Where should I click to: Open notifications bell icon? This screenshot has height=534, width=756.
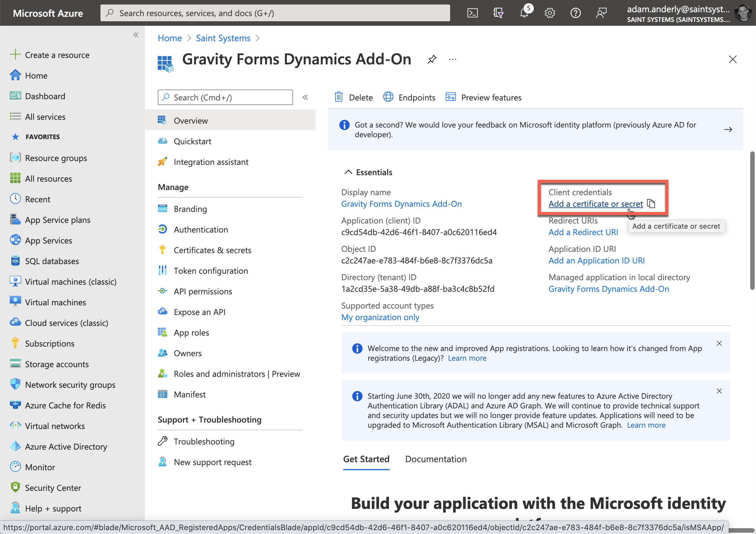[x=524, y=13]
